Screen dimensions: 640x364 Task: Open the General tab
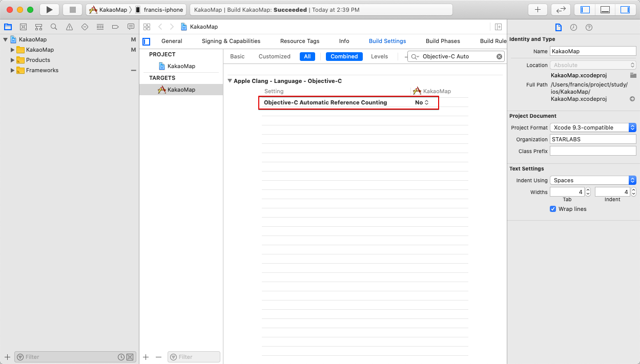[x=172, y=41]
